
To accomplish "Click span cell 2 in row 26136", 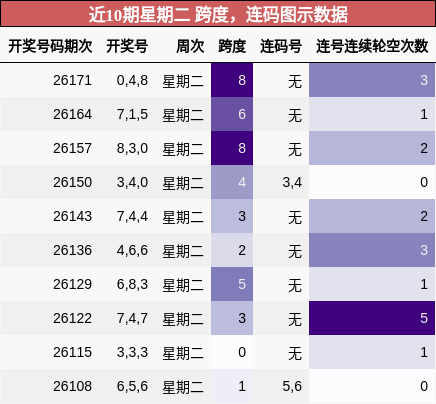I will pos(232,250).
